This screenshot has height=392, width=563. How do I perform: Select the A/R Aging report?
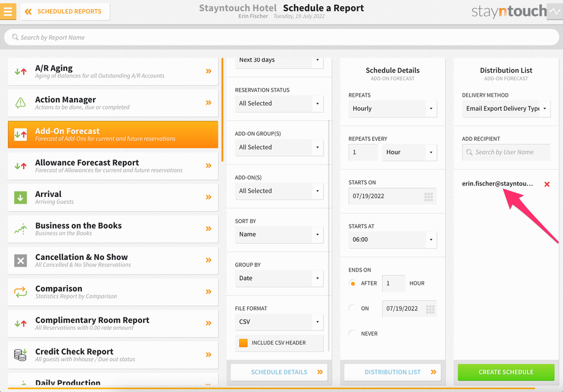coord(113,72)
